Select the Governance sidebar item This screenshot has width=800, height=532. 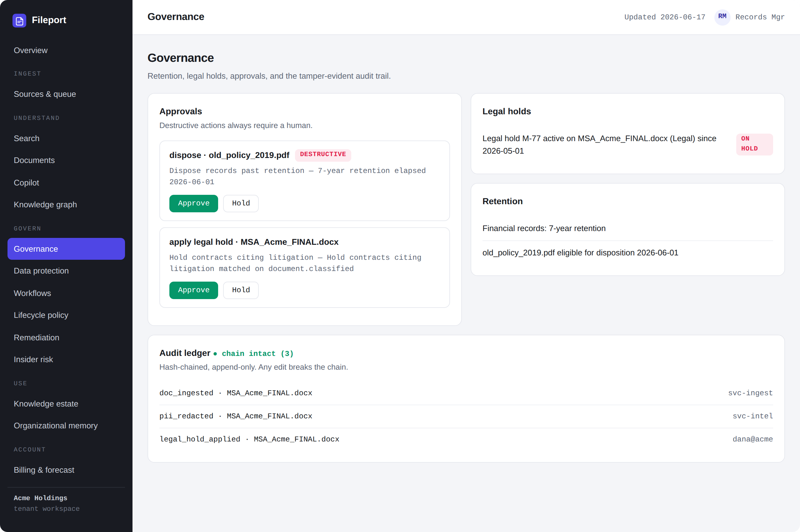coord(66,249)
